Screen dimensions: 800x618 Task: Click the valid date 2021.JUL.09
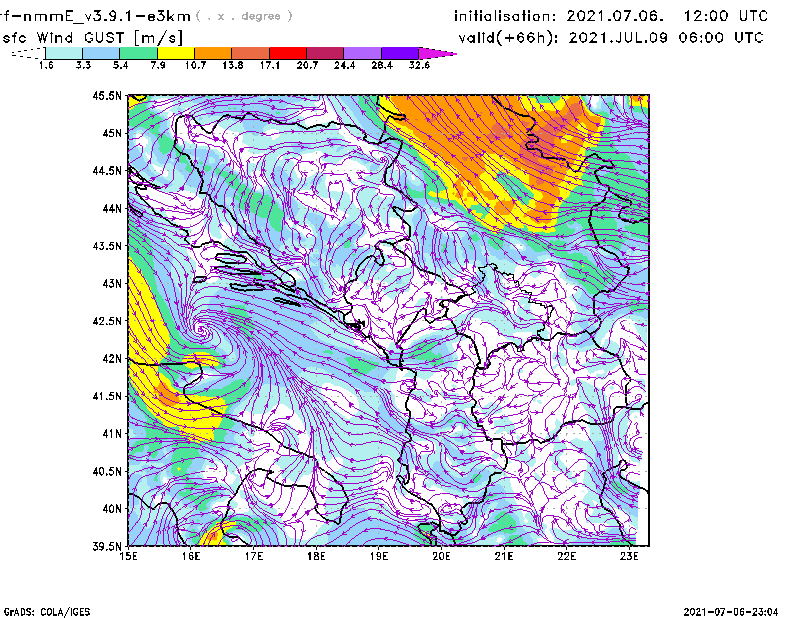618,38
